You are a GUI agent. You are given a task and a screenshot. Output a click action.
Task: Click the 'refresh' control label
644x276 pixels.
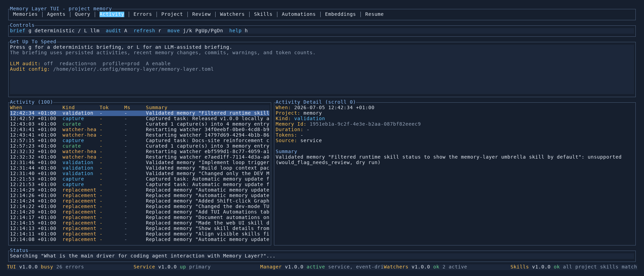(x=144, y=31)
